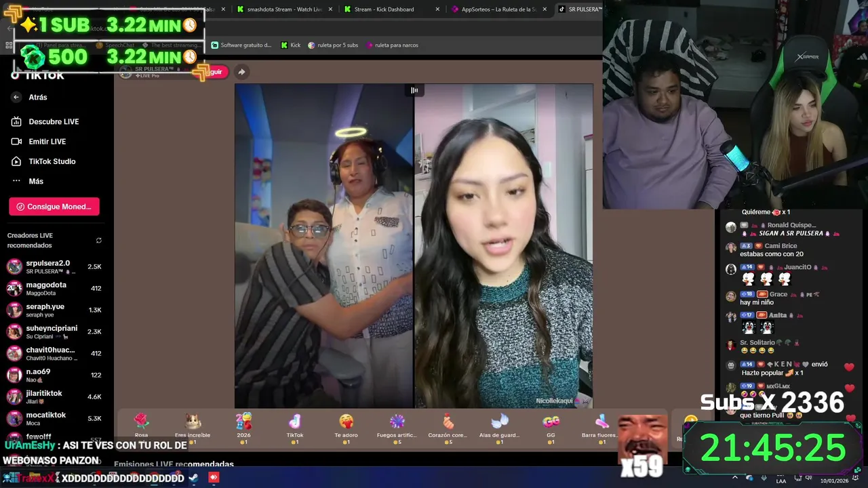Open the suheyncipriani live creator
The image size is (868, 488).
54,331
